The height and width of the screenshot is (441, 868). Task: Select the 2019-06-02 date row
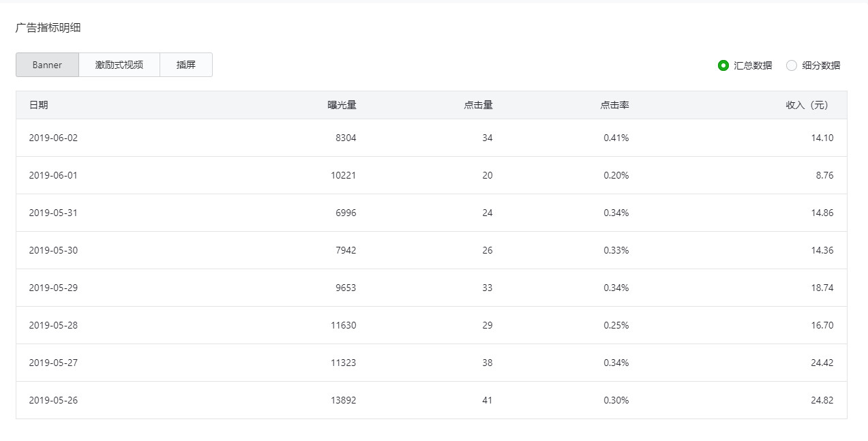(53, 138)
